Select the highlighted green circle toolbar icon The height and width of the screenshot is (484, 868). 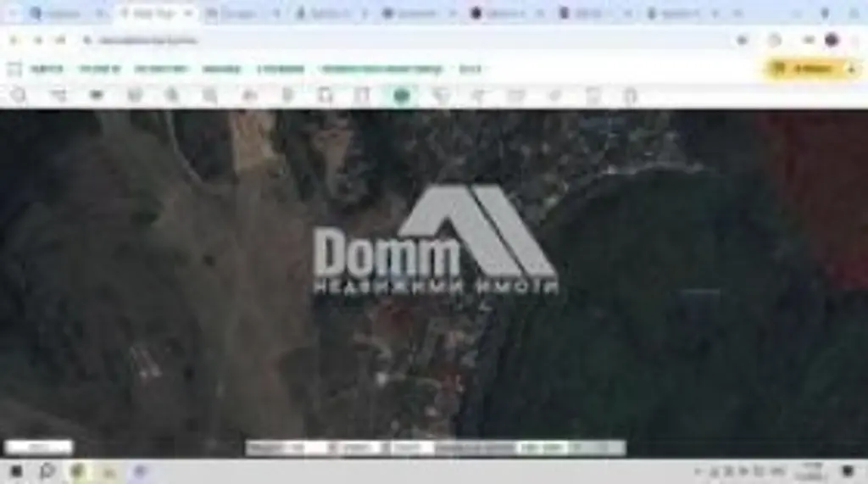pos(402,96)
